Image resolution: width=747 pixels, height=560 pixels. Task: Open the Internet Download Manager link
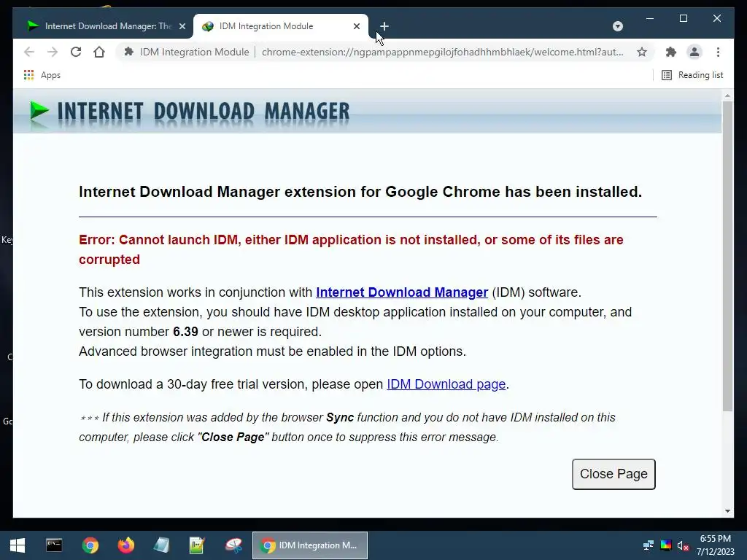click(402, 292)
